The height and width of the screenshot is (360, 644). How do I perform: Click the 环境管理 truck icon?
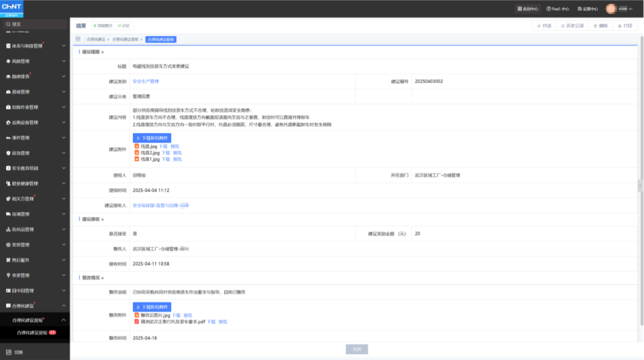click(8, 214)
